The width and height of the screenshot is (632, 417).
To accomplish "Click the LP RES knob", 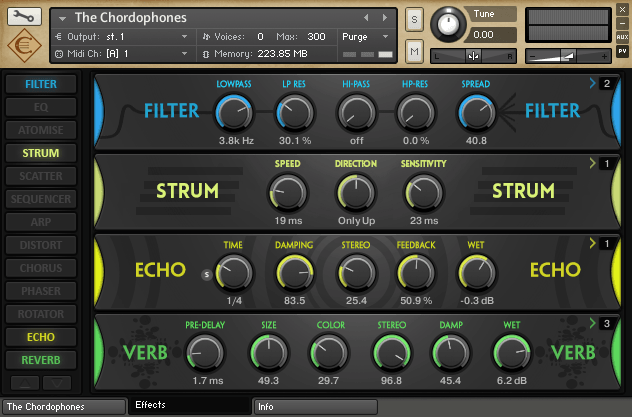I will [x=295, y=113].
